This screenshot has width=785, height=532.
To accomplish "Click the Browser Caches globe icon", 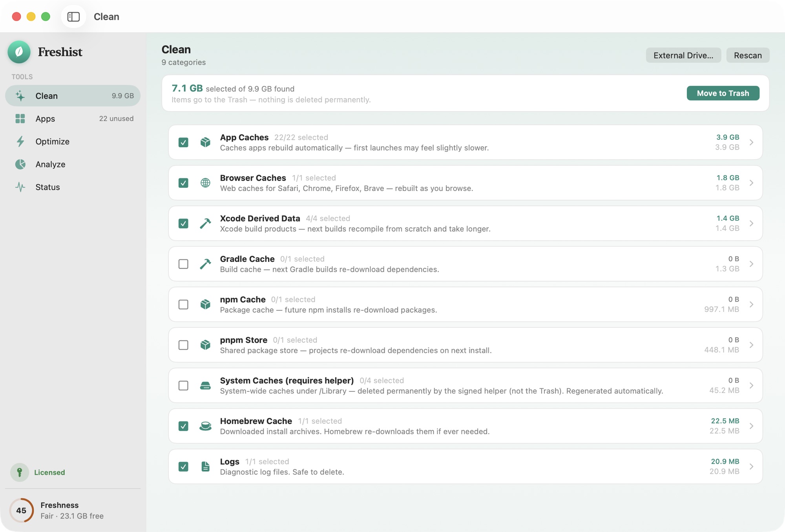I will pyautogui.click(x=205, y=183).
